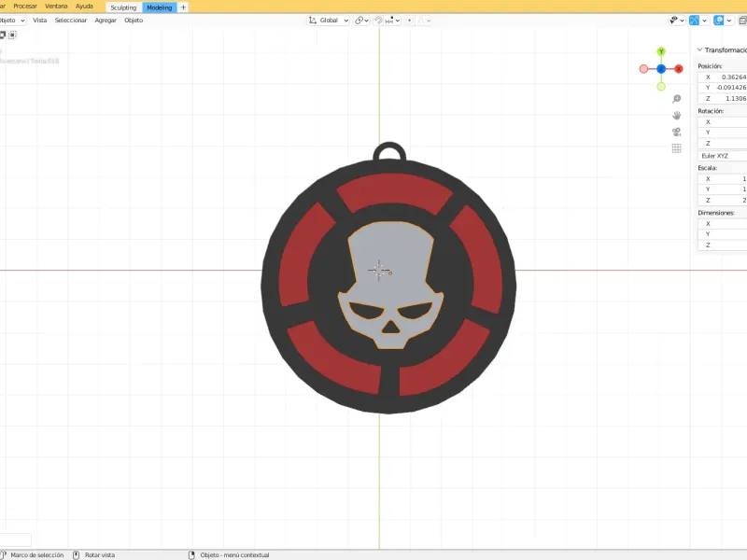Click the zoom view magnifier icon
The image size is (747, 560).
click(x=676, y=99)
